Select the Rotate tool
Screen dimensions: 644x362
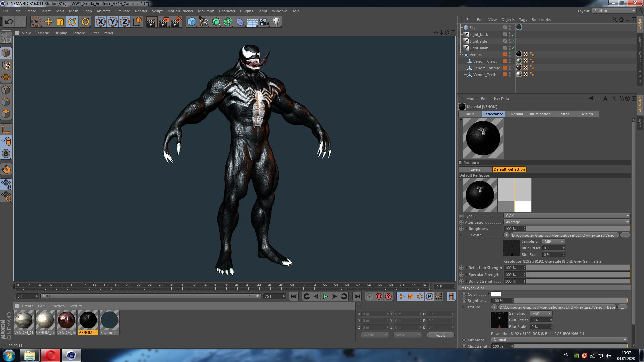pos(72,22)
